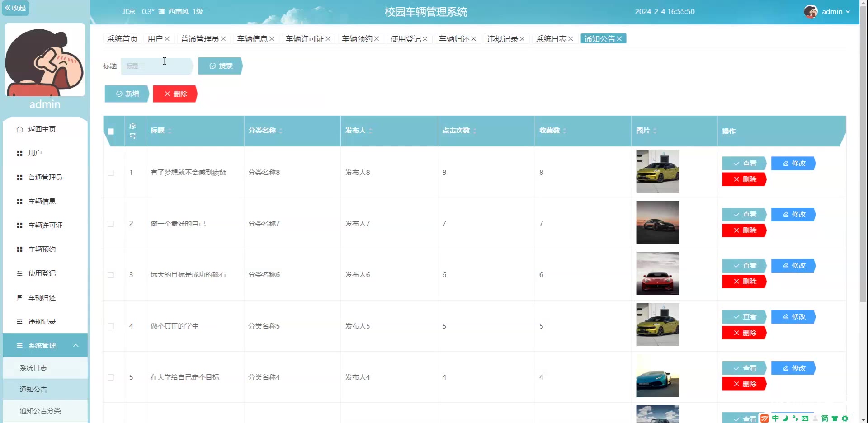Viewport: 868px width, 423px height.
Task: Click the vertical page scrollbar
Action: 863,181
